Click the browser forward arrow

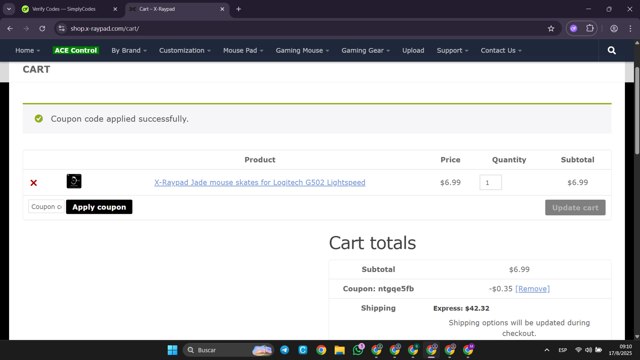click(26, 29)
